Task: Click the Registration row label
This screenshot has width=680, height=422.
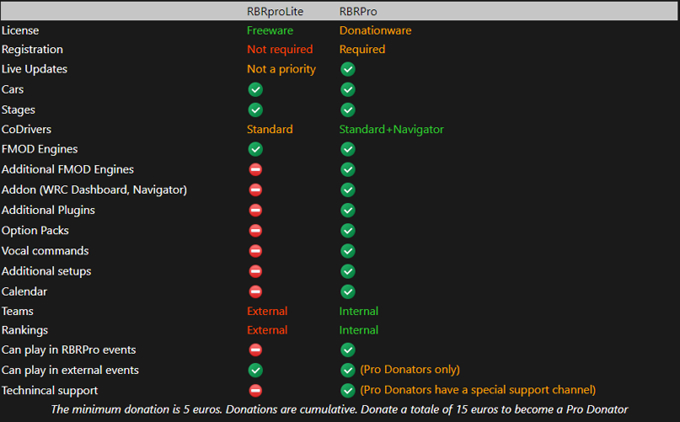Action: 32,49
